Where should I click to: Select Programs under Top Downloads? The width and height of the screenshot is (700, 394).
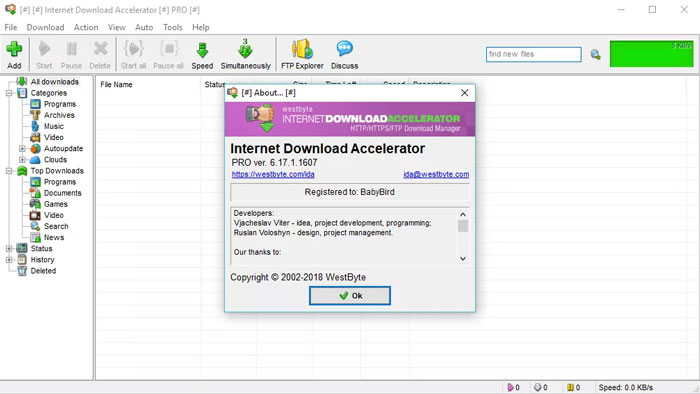[60, 182]
